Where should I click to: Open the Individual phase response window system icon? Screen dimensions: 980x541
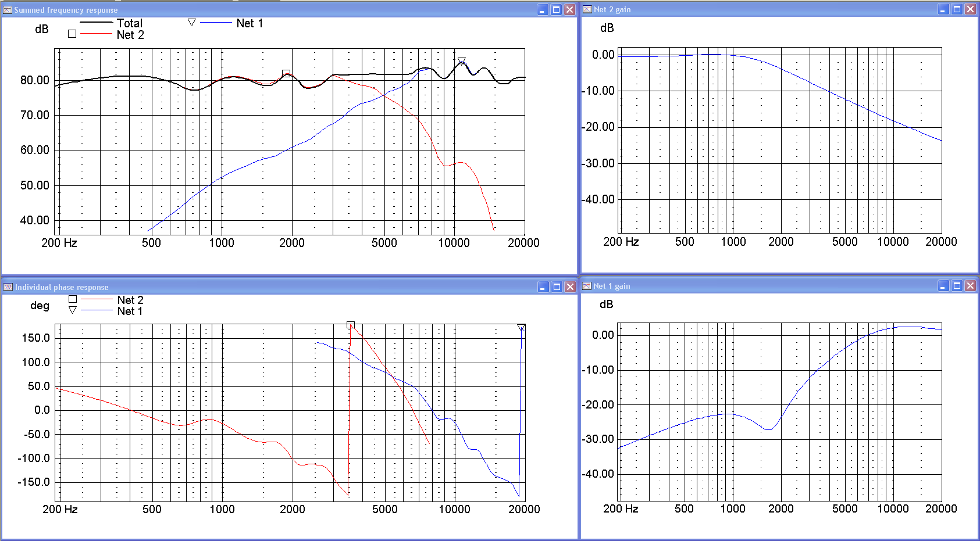click(x=8, y=287)
